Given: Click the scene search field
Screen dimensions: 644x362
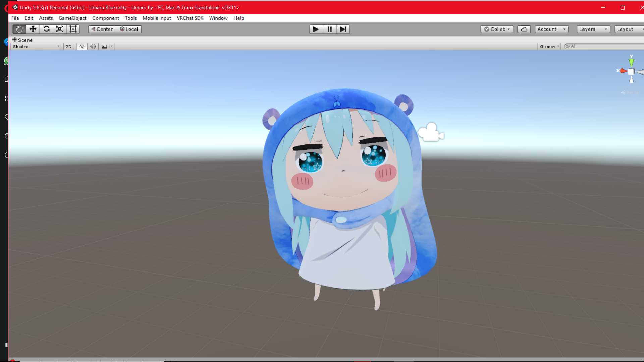Looking at the screenshot, I should [604, 46].
